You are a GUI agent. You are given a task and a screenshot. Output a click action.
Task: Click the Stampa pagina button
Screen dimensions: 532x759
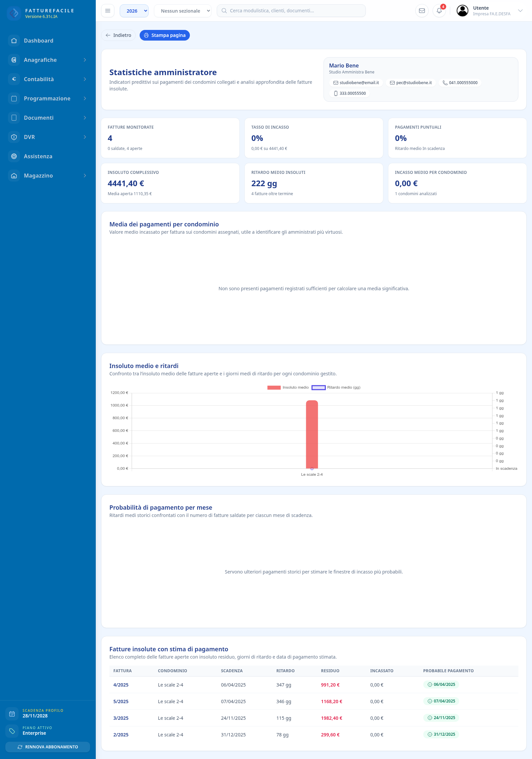coord(165,35)
